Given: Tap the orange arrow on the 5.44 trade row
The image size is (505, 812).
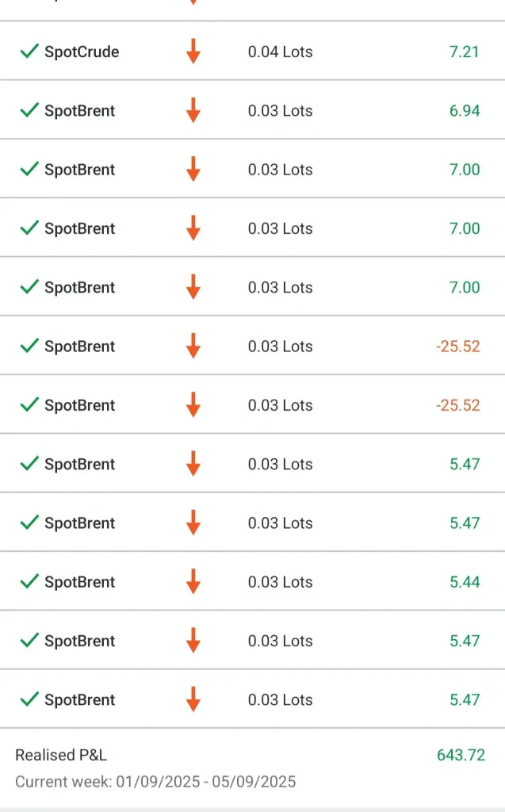Looking at the screenshot, I should click(x=193, y=582).
